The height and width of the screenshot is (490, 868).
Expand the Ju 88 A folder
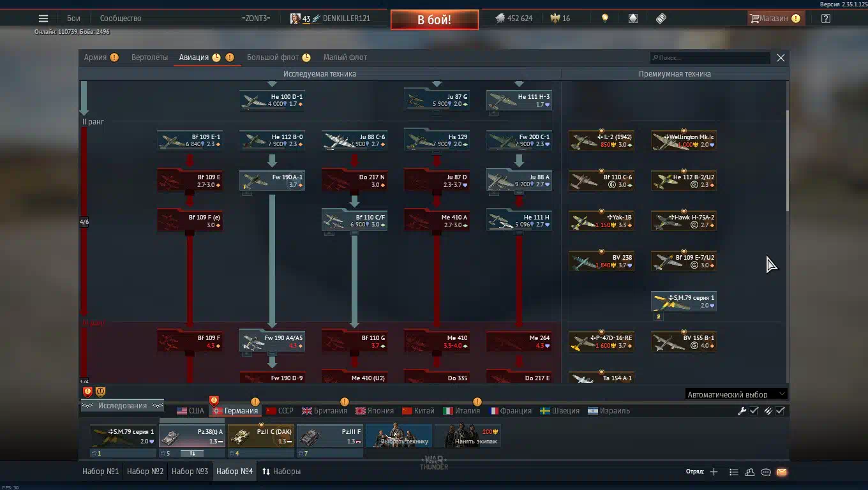[519, 181]
